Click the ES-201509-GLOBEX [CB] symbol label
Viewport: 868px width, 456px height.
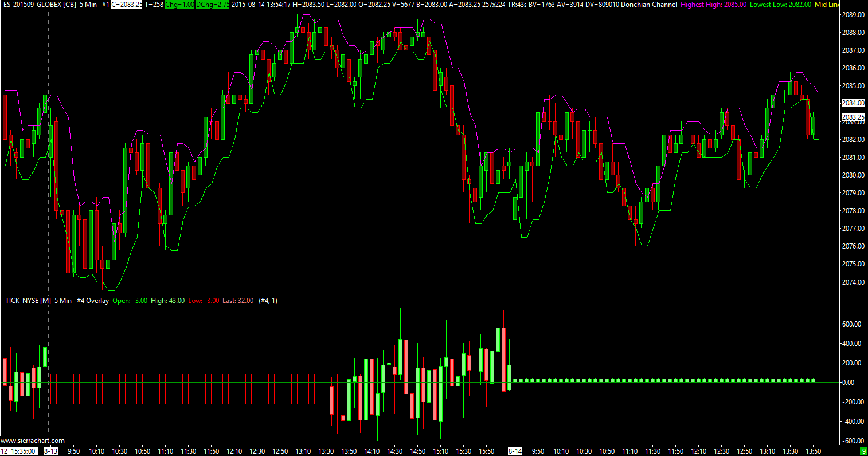click(39, 5)
